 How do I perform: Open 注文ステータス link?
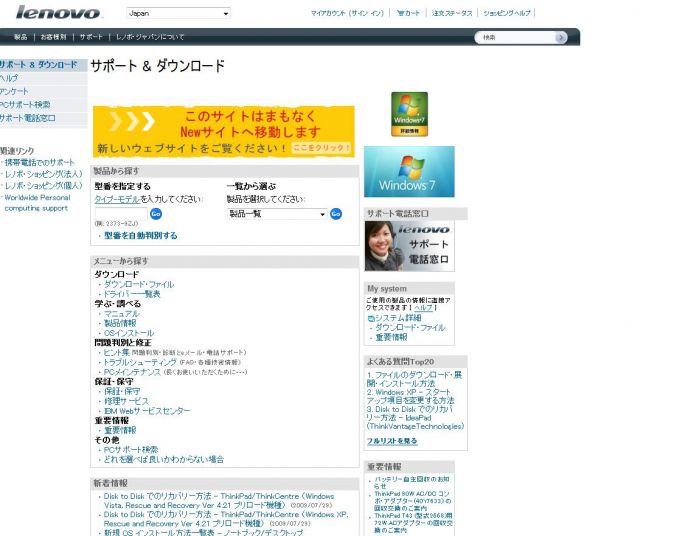451,13
